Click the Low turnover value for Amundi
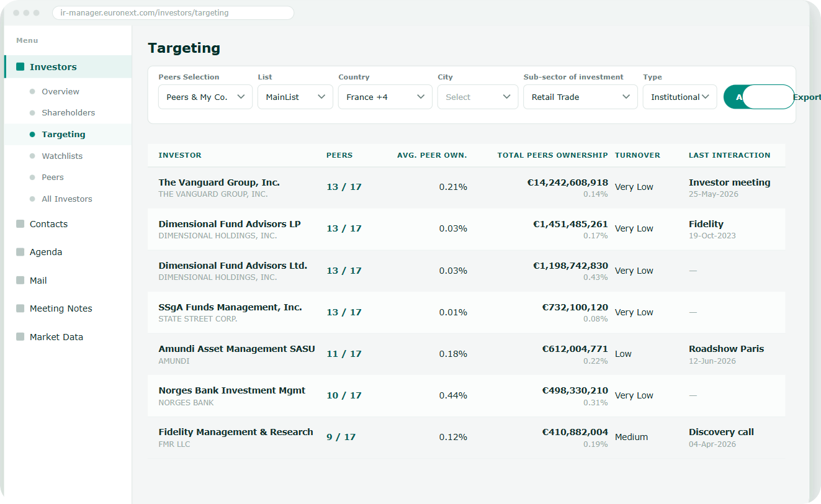 pyautogui.click(x=623, y=354)
